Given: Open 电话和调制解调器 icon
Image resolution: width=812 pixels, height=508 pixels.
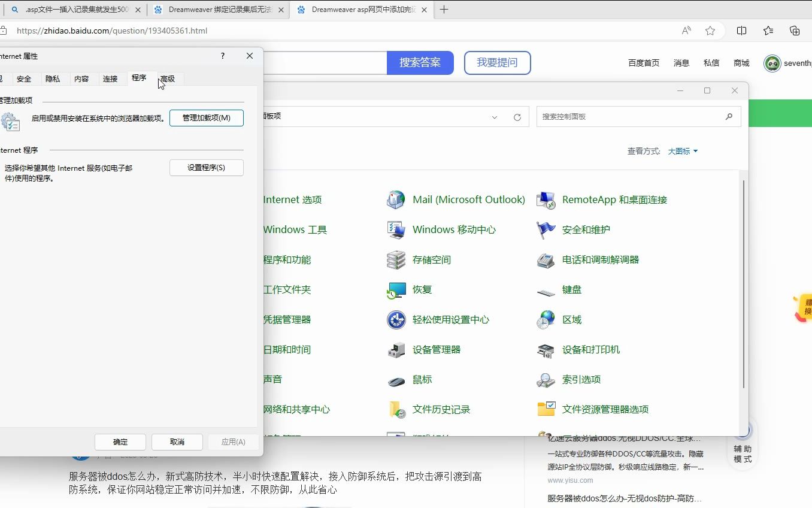Looking at the screenshot, I should point(592,259).
